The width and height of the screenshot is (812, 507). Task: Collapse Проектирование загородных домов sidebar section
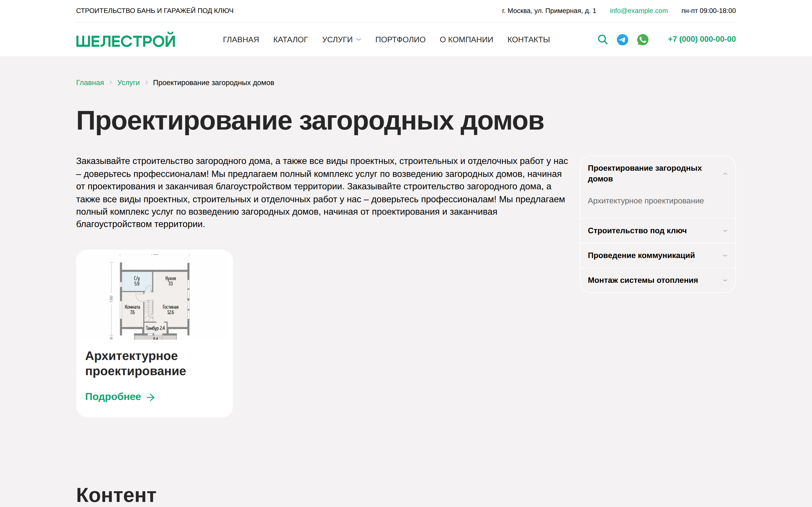[725, 174]
